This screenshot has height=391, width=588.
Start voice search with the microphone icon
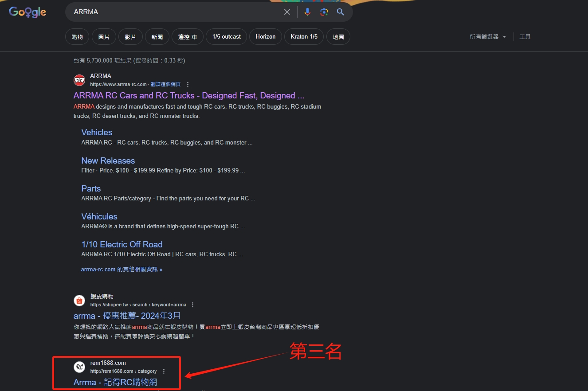pyautogui.click(x=307, y=12)
